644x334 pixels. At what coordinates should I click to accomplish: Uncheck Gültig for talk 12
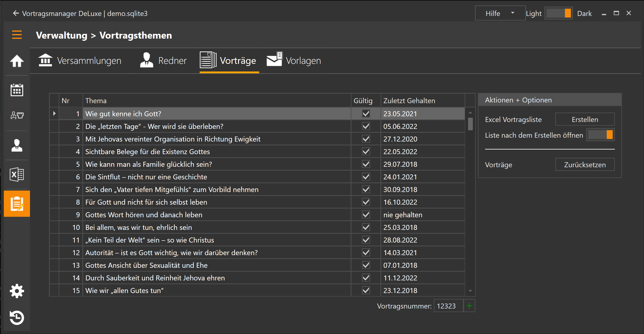[366, 252]
